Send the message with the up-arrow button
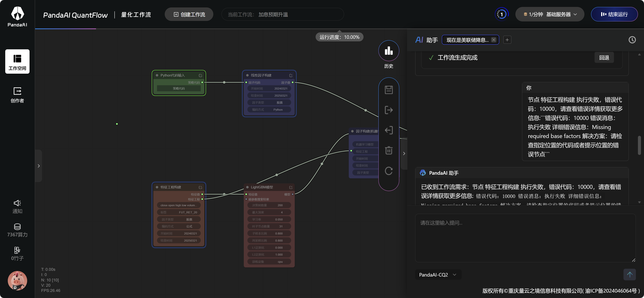Viewport: 644px width, 298px height. tap(629, 275)
